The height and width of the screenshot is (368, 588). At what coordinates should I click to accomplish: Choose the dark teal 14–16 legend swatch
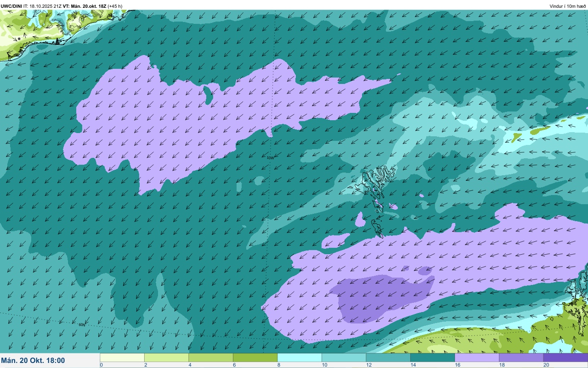(x=432, y=357)
